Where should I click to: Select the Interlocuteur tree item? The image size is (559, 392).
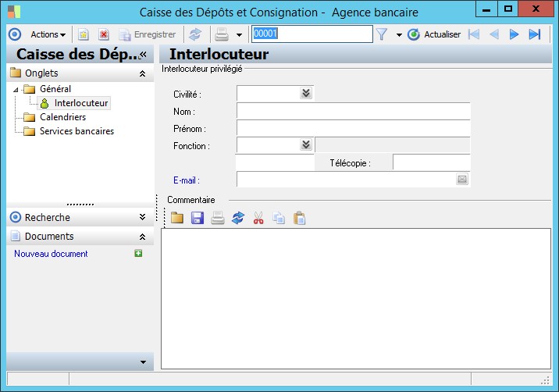pos(74,103)
